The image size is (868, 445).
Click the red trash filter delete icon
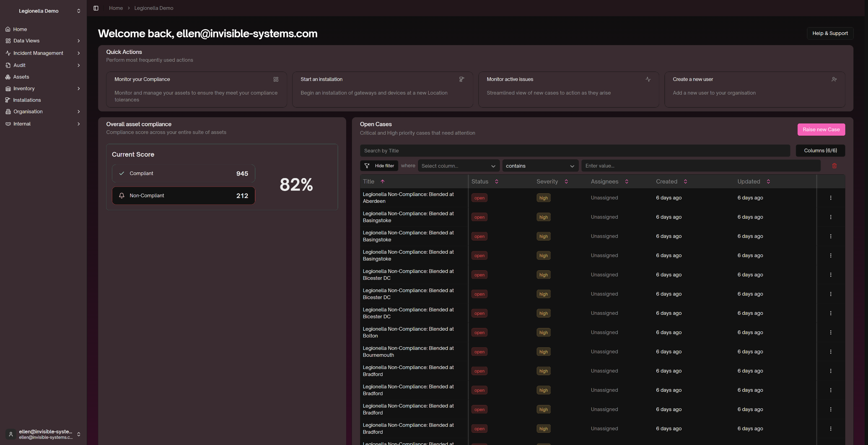point(834,166)
